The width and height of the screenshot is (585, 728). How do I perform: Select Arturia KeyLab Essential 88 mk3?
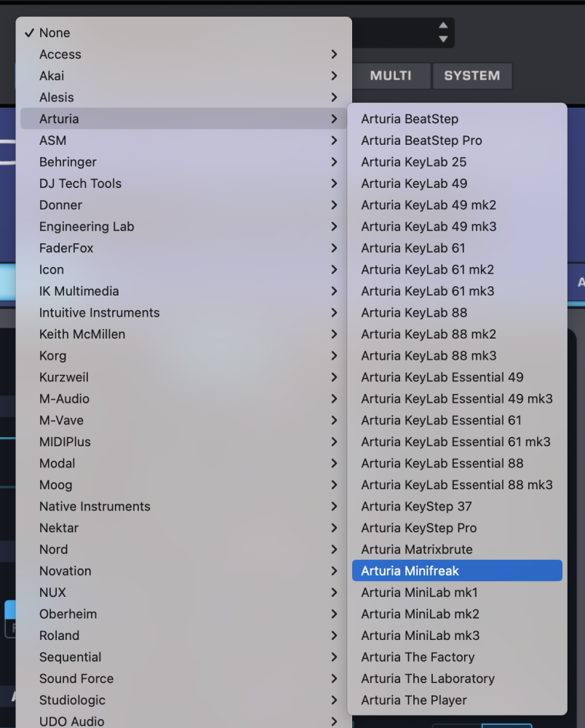click(457, 485)
